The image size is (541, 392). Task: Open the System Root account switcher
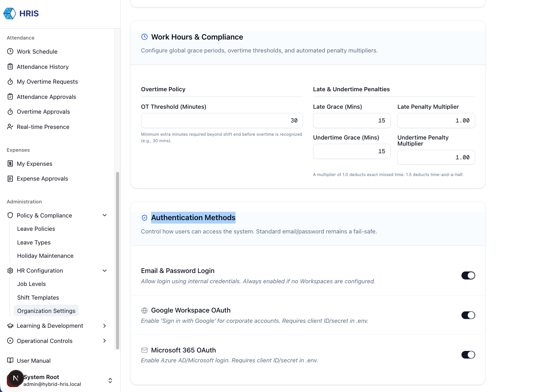[110, 381]
